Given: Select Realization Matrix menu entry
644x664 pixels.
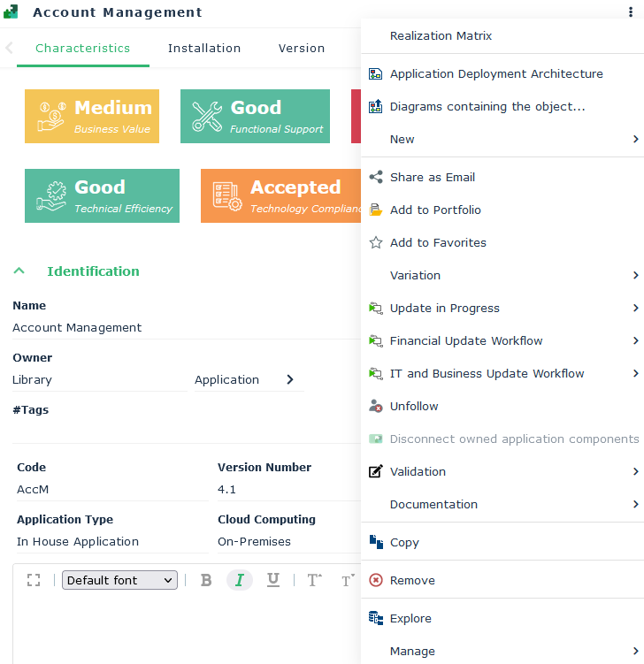Looking at the screenshot, I should point(441,36).
